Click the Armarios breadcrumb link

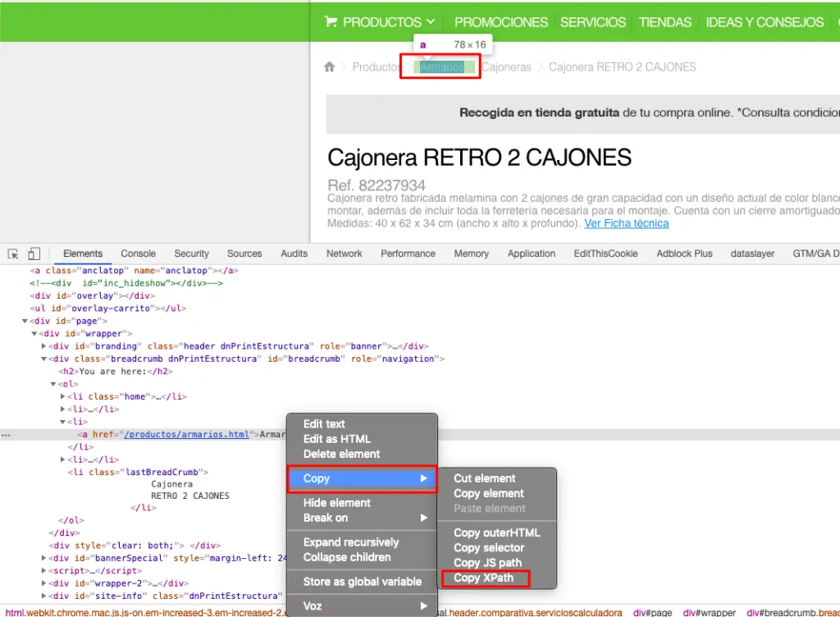(x=442, y=67)
